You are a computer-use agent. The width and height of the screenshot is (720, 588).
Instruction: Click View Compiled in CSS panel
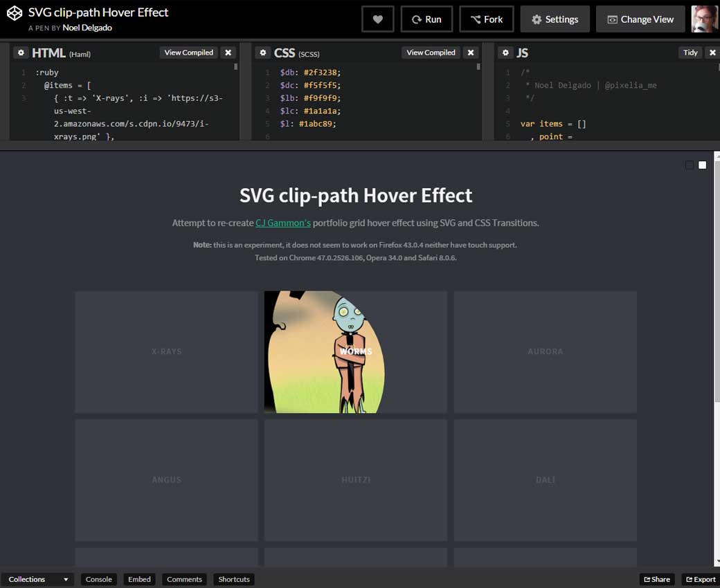pos(431,53)
